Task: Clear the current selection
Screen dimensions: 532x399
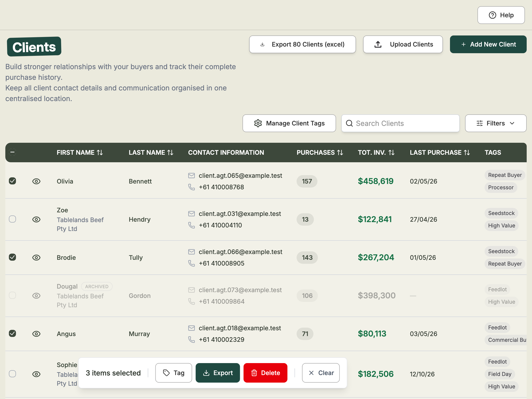Action: (x=321, y=373)
